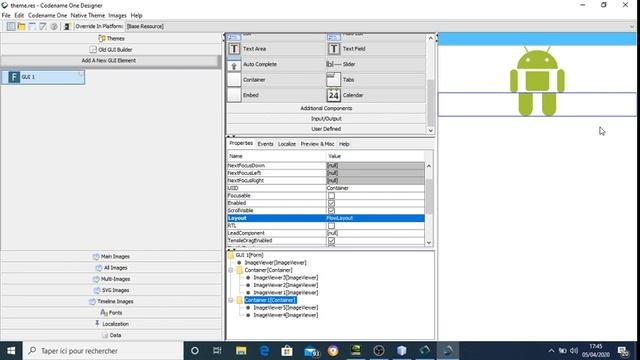Click the open folder toolbar icon
The width and height of the screenshot is (640, 360).
click(x=21, y=27)
